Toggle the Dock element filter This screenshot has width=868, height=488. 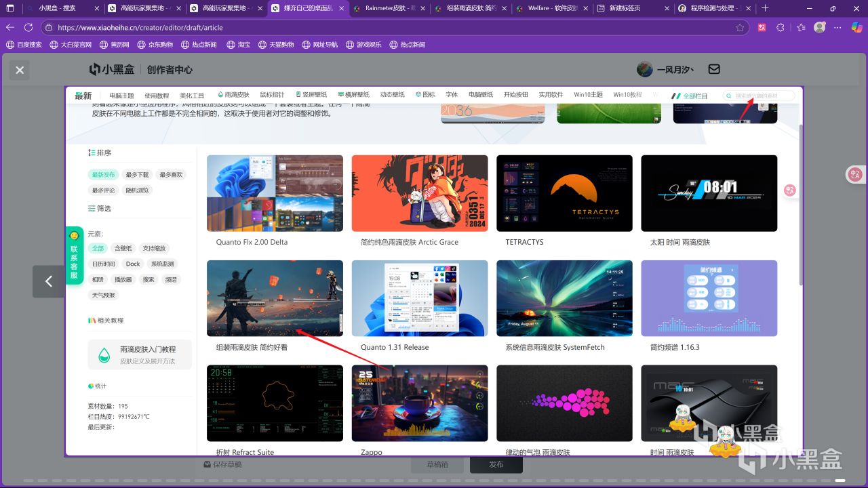[133, 264]
